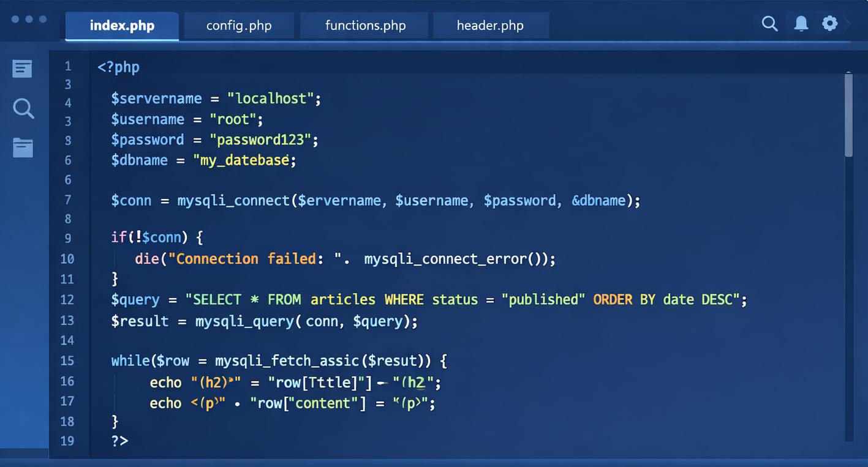Click the while keyword on line 15
868x467 pixels.
(130, 361)
